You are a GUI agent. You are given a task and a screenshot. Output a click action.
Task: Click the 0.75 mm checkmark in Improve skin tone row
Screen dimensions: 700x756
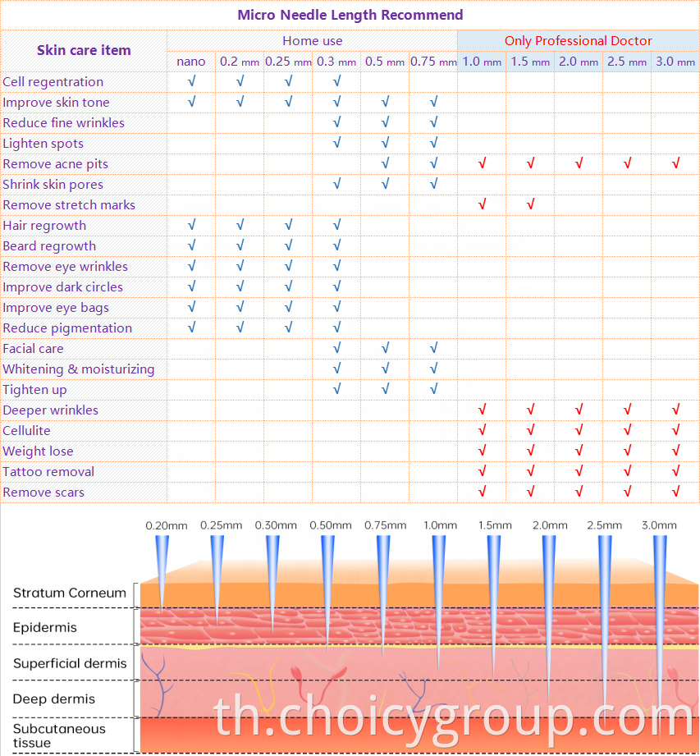click(433, 101)
